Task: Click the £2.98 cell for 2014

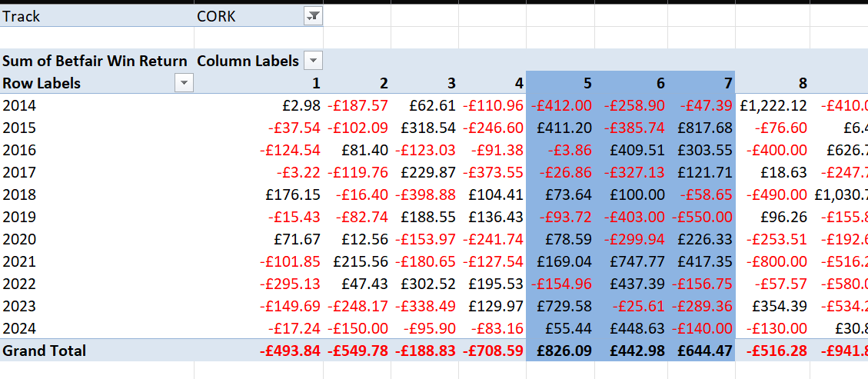Action: coord(258,105)
